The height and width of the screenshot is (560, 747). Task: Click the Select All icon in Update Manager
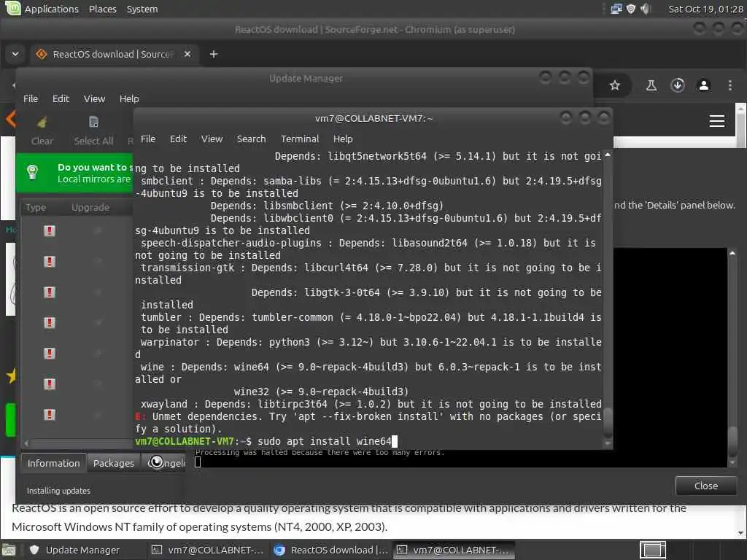[x=94, y=122]
